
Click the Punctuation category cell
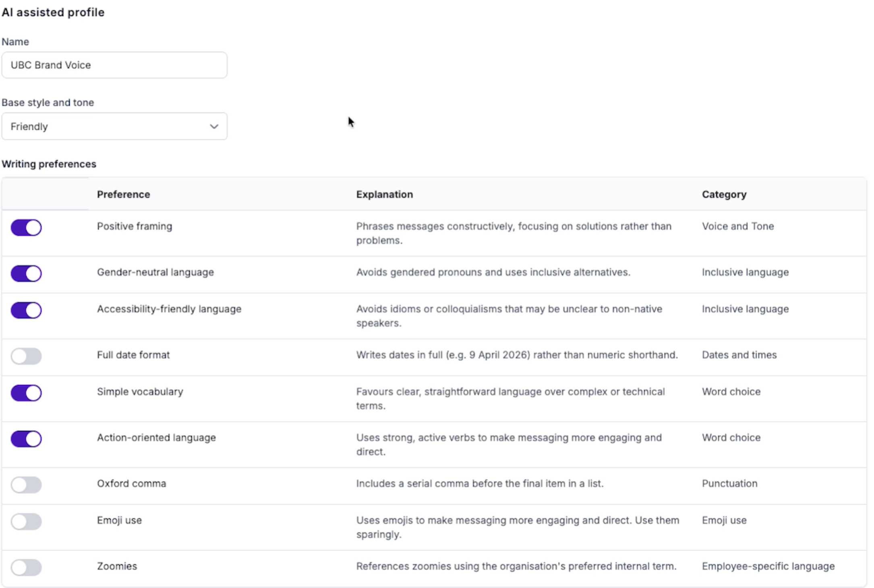pyautogui.click(x=729, y=483)
